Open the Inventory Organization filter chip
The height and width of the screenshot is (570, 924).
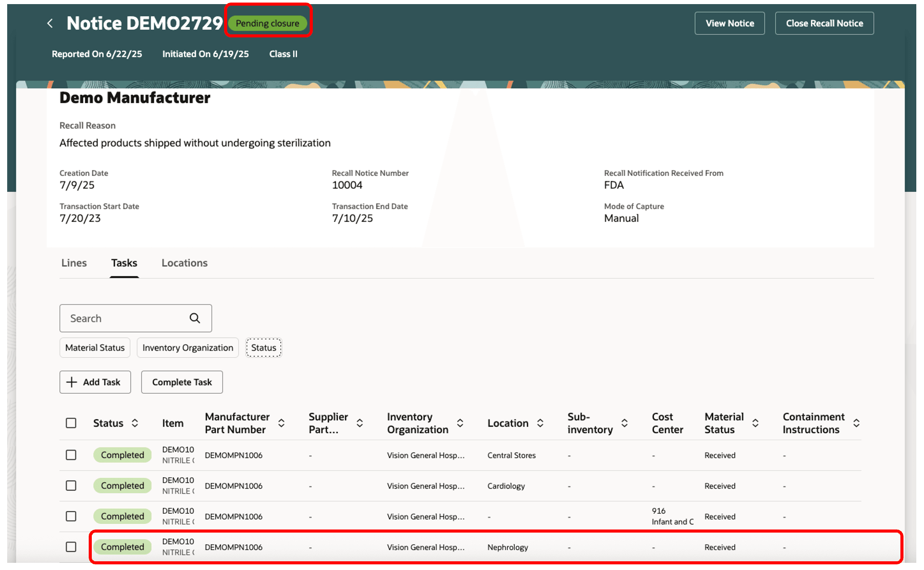coord(188,348)
